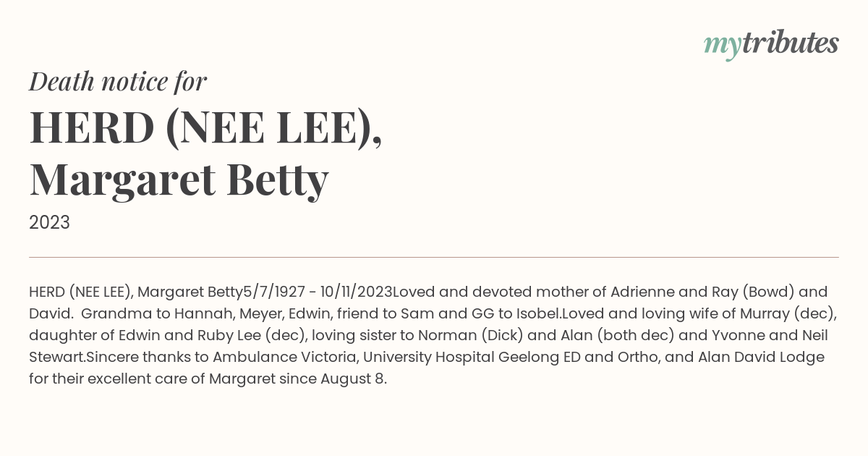Select the 'Death notice for' heading
The image size is (868, 456).
118,82
